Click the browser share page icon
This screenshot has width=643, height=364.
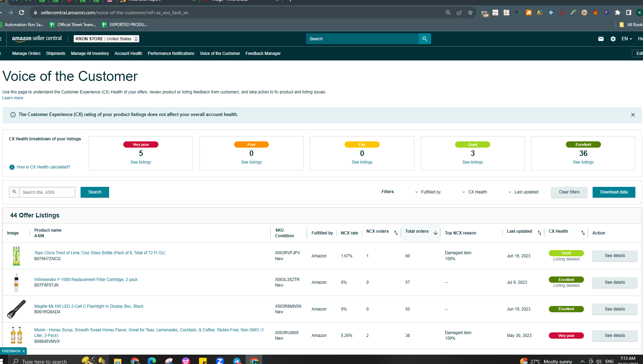[x=459, y=13]
